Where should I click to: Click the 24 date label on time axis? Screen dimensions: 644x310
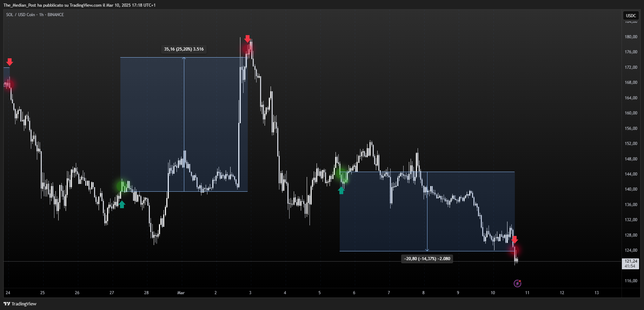pyautogui.click(x=8, y=293)
